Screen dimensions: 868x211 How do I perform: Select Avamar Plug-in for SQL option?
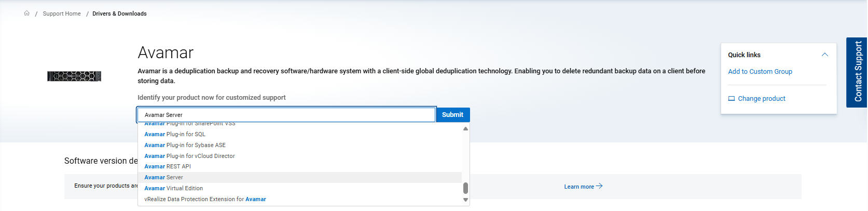point(175,134)
